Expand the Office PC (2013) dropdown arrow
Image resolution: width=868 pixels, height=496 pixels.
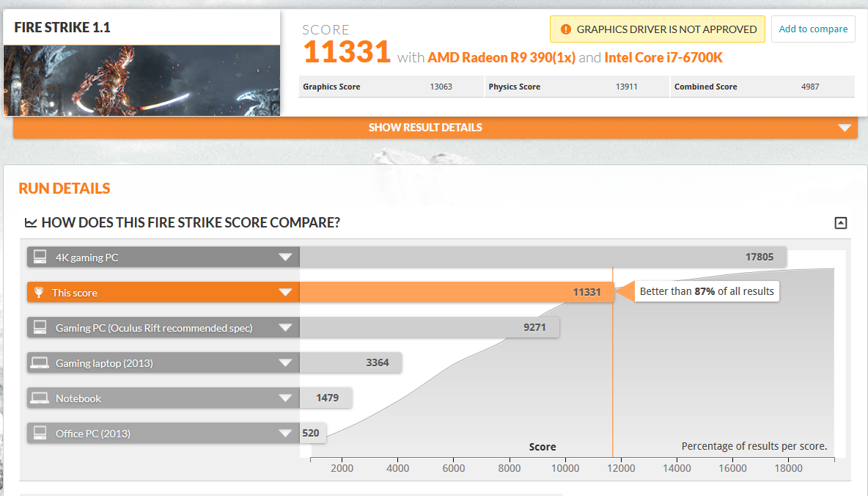click(285, 434)
